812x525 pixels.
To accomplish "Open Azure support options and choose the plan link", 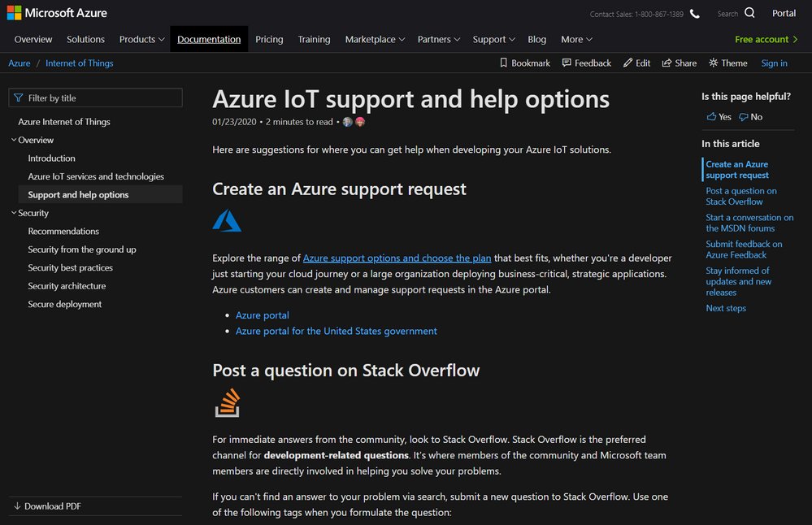I will click(x=397, y=258).
